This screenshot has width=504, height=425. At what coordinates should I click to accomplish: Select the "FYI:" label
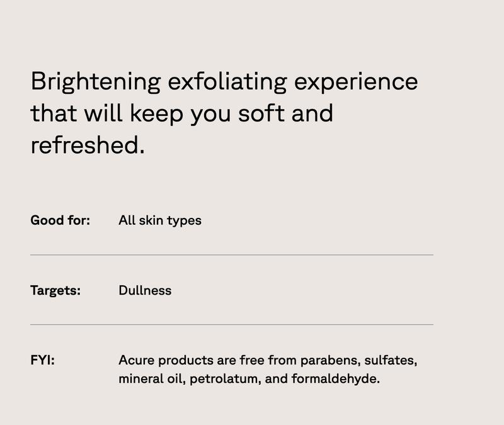coord(42,361)
